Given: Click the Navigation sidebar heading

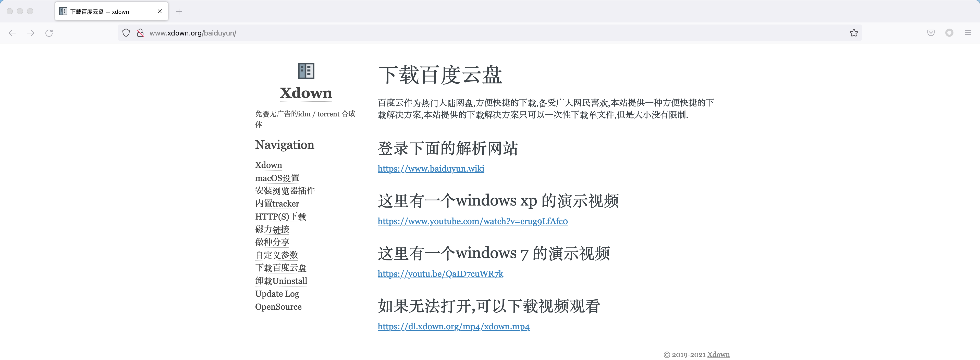Looking at the screenshot, I should [285, 145].
